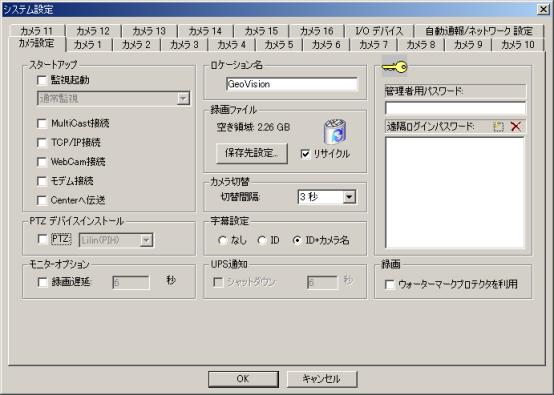Open the カメラ 13 tab
554x395 pixels.
coord(149,31)
